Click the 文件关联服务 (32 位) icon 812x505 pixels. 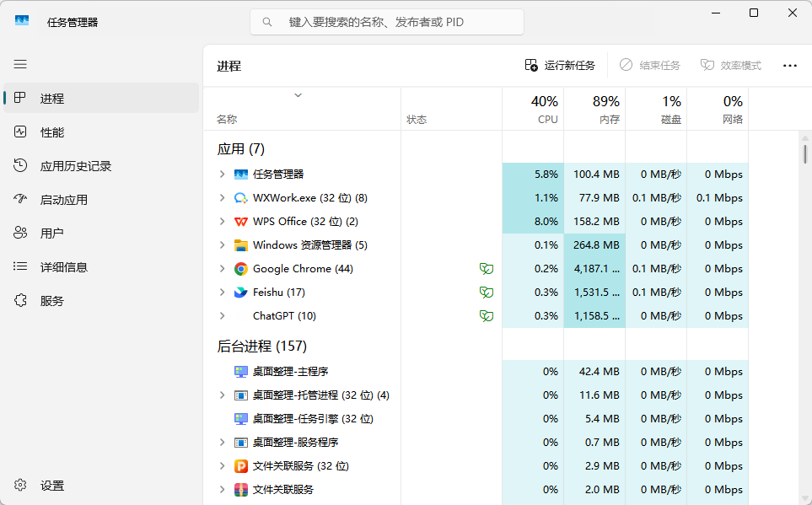[241, 466]
